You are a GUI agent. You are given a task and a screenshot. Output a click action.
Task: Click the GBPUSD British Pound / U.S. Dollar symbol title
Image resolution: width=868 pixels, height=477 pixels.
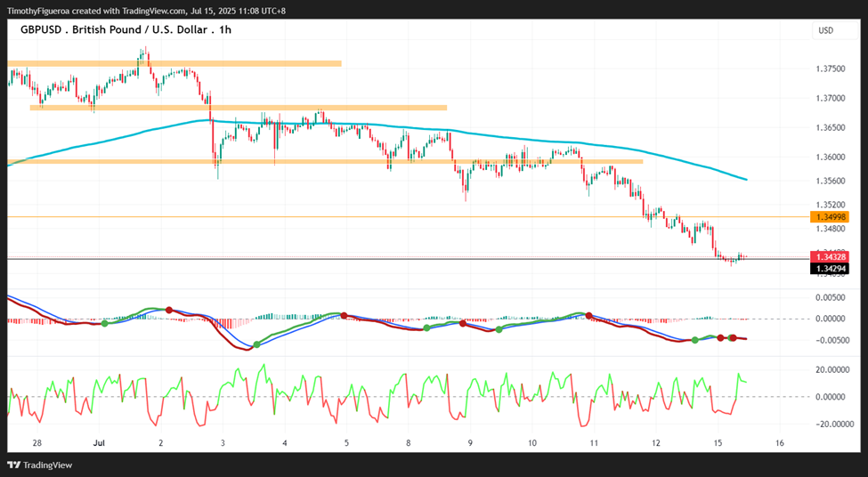126,30
